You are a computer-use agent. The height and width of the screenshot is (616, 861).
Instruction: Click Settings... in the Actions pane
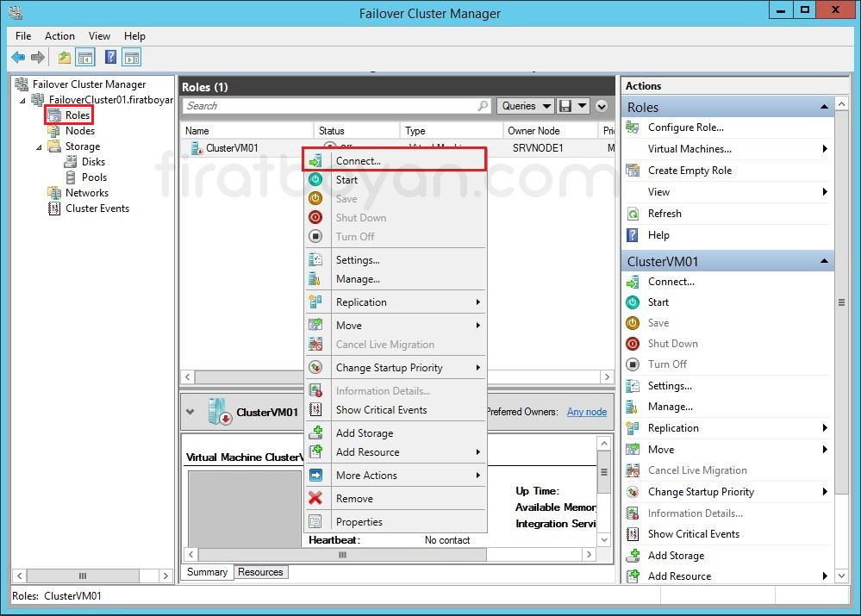[x=670, y=386]
